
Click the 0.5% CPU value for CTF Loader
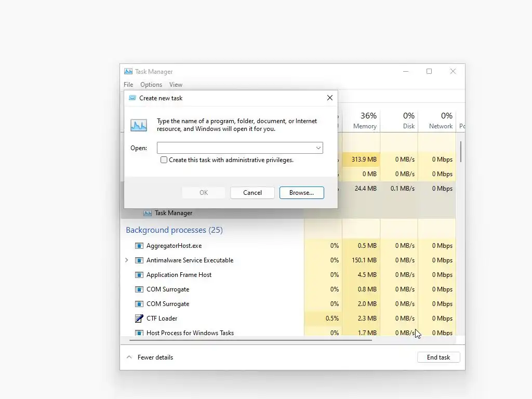coord(332,318)
